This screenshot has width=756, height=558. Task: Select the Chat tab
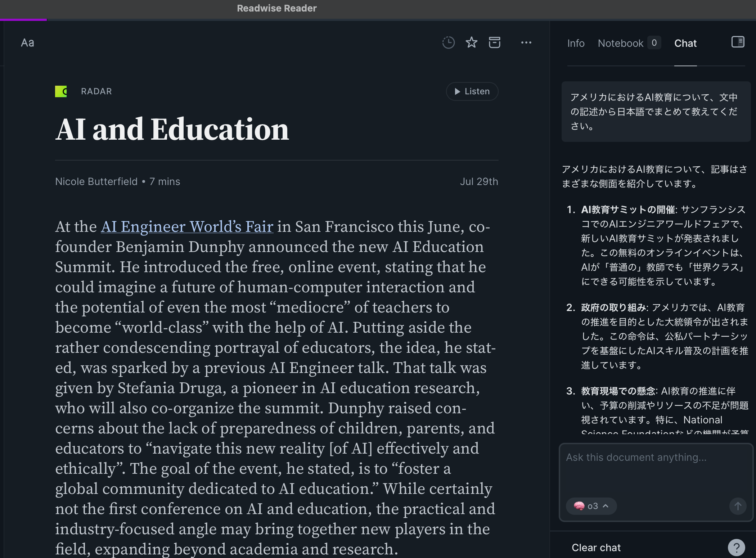[685, 43]
